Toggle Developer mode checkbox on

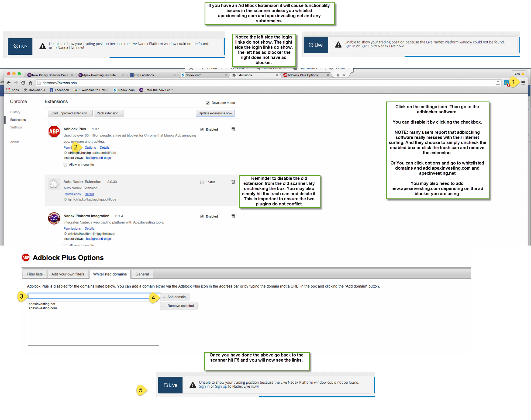pyautogui.click(x=207, y=103)
